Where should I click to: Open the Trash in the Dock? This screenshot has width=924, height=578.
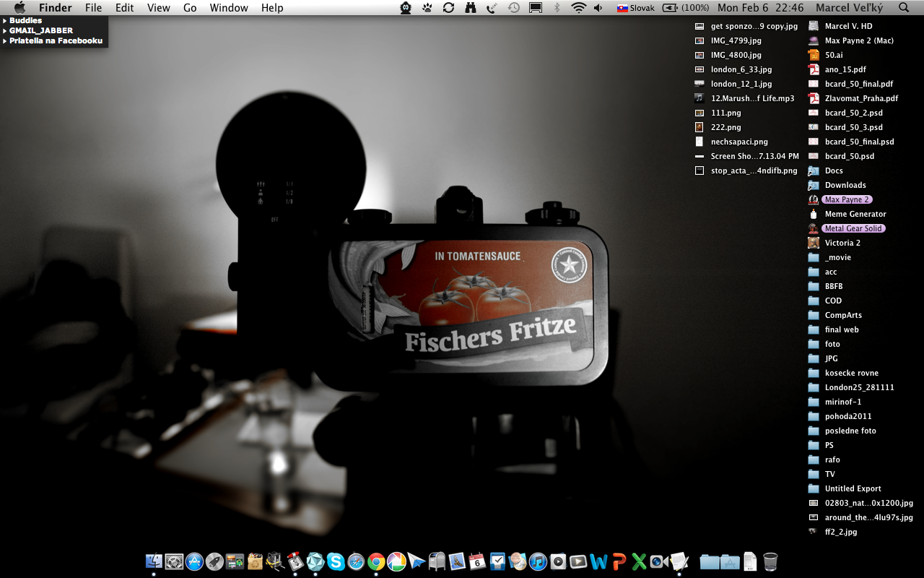(x=770, y=561)
